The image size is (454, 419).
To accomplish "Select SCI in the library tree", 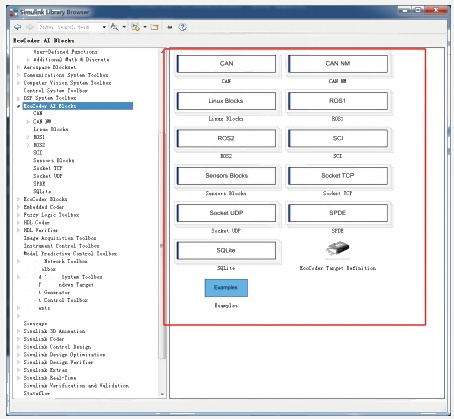I will pyautogui.click(x=38, y=152).
